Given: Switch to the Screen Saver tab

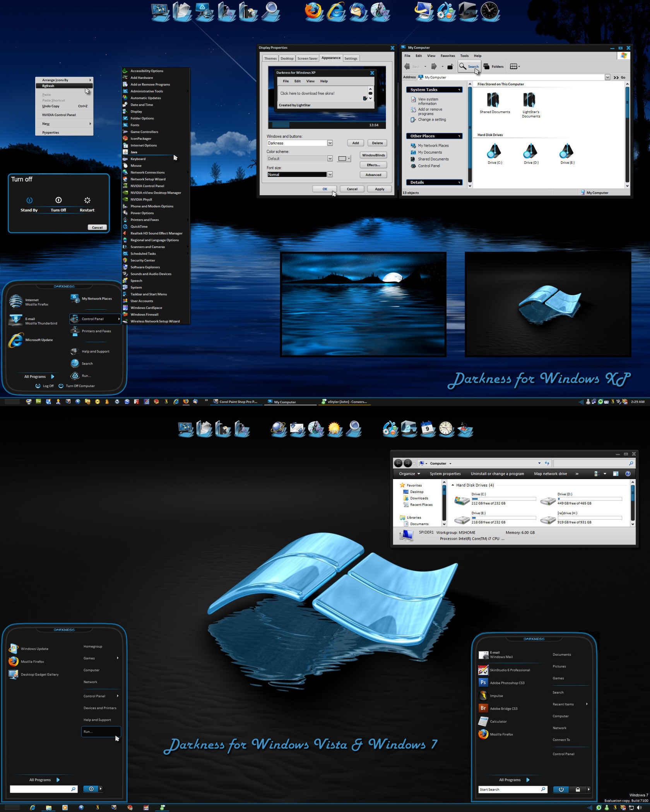Looking at the screenshot, I should pos(307,58).
